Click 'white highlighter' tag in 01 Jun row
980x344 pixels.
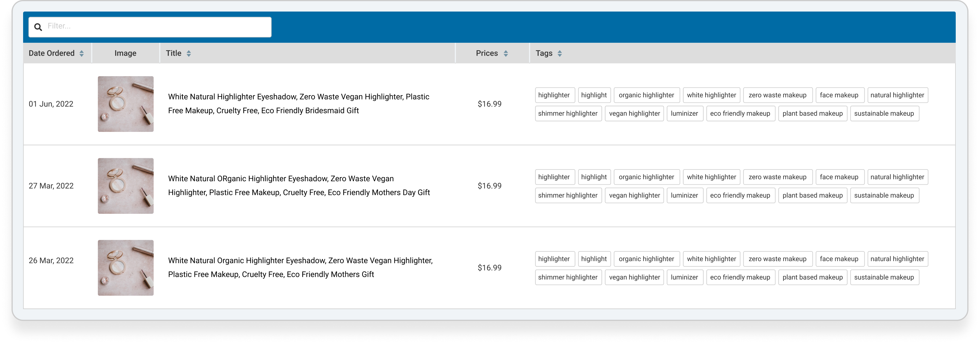711,95
